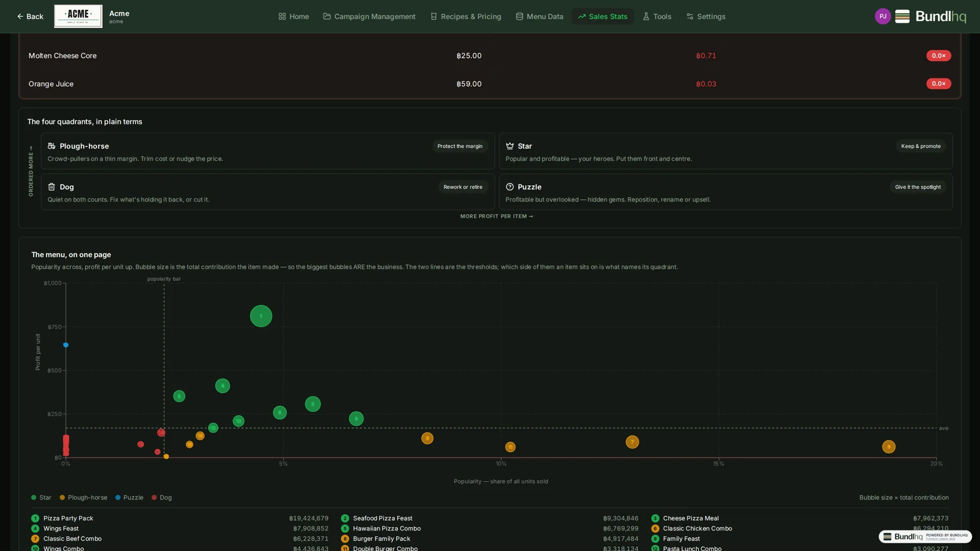The height and width of the screenshot is (551, 980).
Task: Click the Back arrow button
Action: (x=30, y=16)
